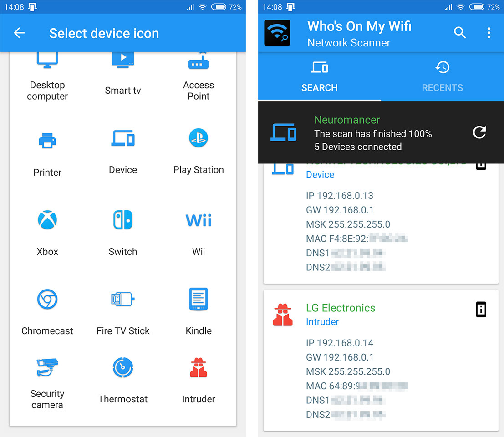Tap the Security camera label
Screen dimensions: 504x437
click(47, 399)
